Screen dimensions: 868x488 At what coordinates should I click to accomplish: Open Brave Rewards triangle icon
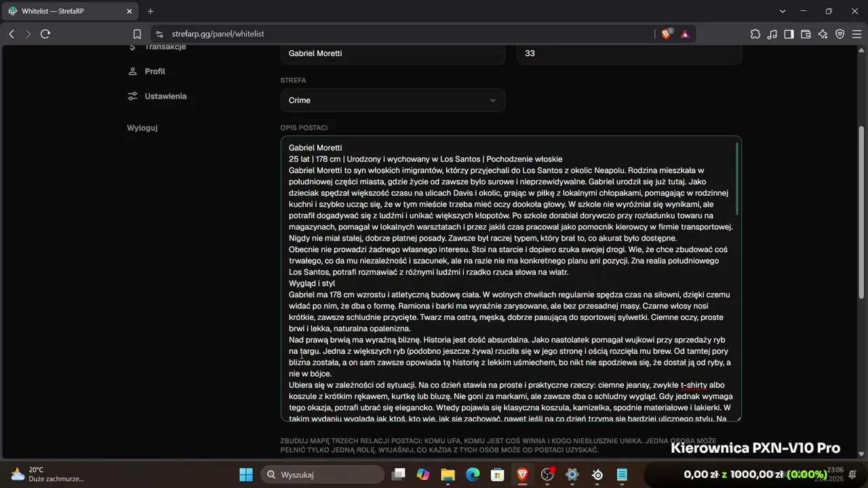pyautogui.click(x=685, y=34)
